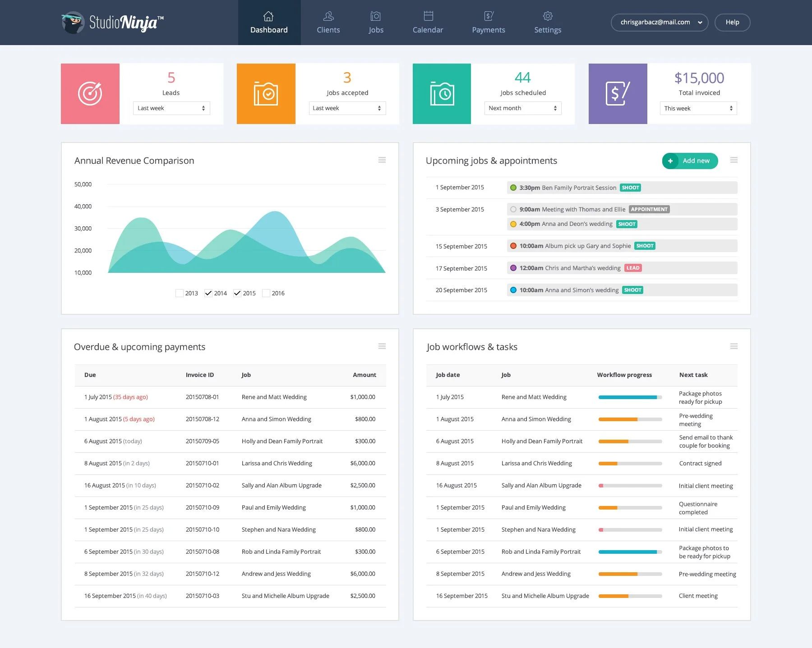Open Overdue & upcoming payments panel menu icon

tap(382, 346)
